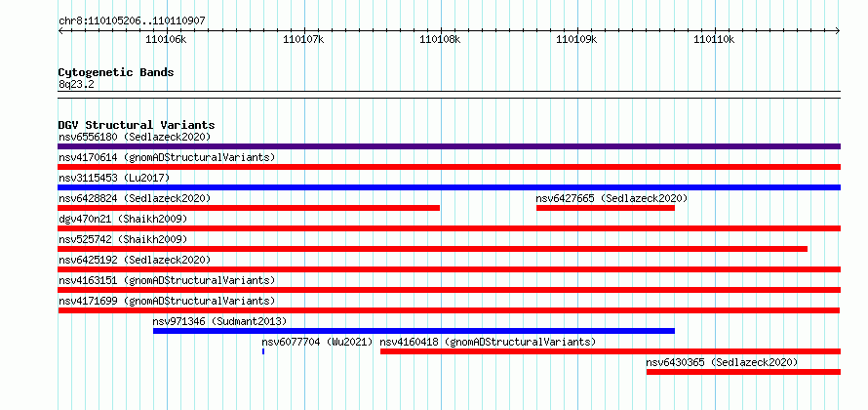
Task: Click the nsv6428824 (Sedlazeck2020) label
Action: pos(135,198)
